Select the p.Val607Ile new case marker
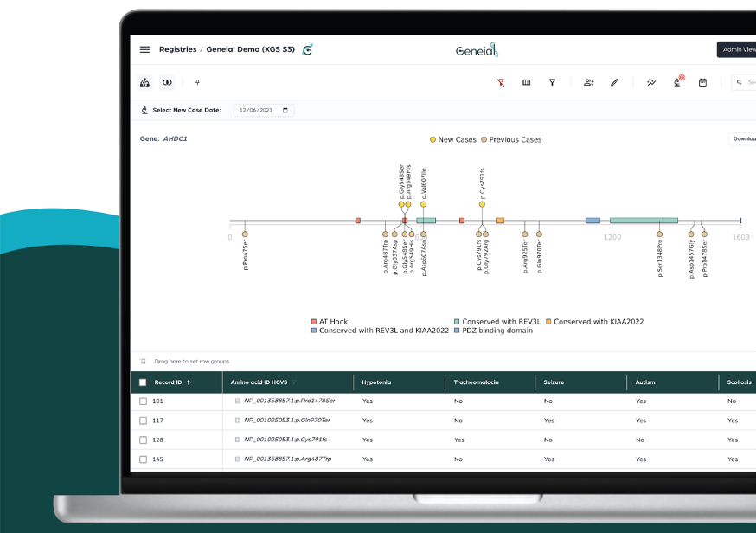This screenshot has width=756, height=533. [423, 204]
